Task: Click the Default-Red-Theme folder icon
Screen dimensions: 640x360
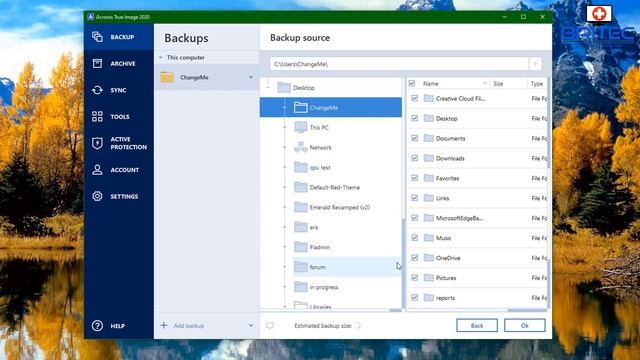Action: [301, 187]
